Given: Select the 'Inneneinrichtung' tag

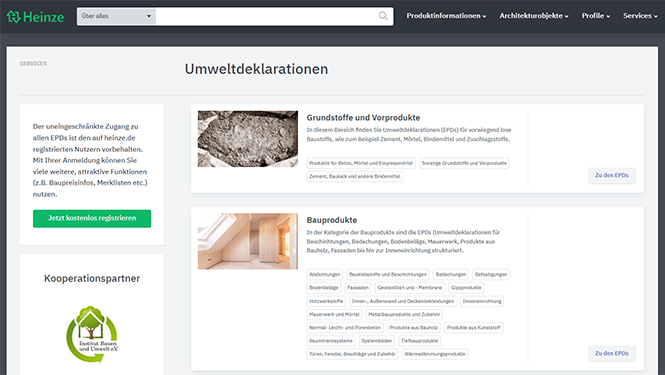Looking at the screenshot, I should [x=482, y=301].
